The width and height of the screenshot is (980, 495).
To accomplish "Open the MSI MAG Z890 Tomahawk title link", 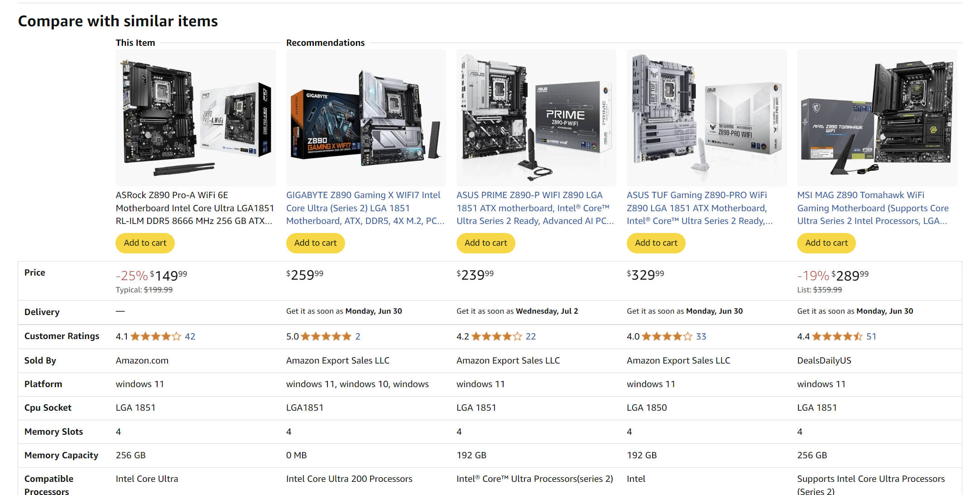I will tap(873, 208).
